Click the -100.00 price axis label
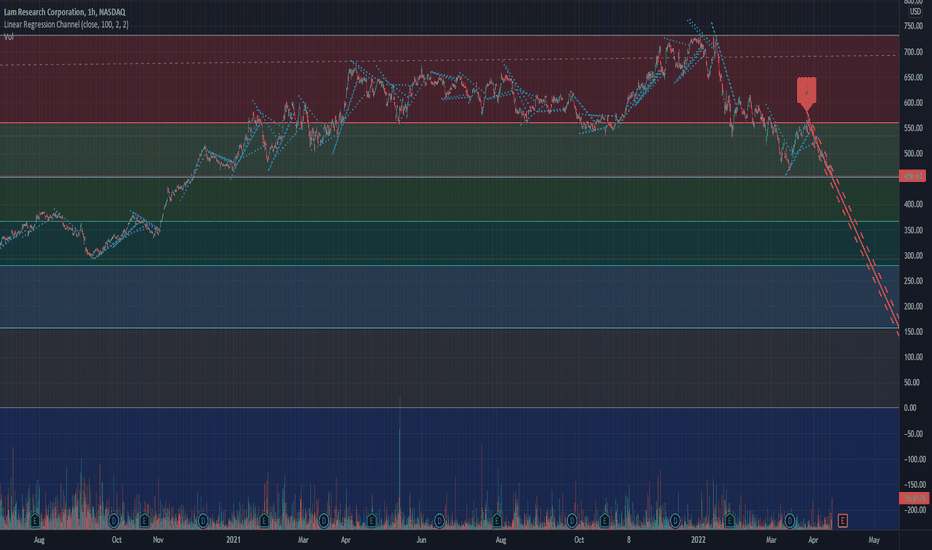 click(915, 459)
